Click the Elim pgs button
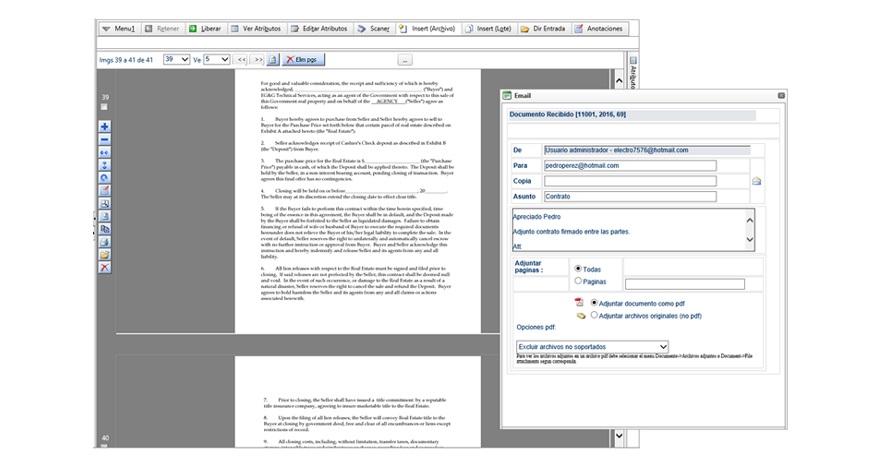The image size is (882, 468). (x=303, y=60)
